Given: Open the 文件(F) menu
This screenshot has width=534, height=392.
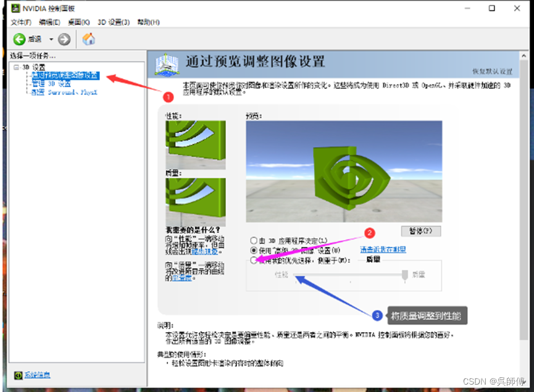Looking at the screenshot, I should tap(21, 22).
